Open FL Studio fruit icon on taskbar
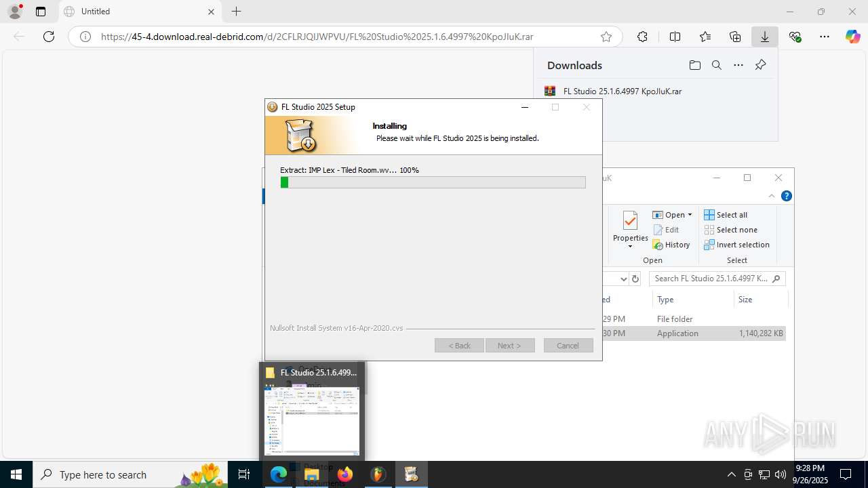868x488 pixels. [x=378, y=474]
